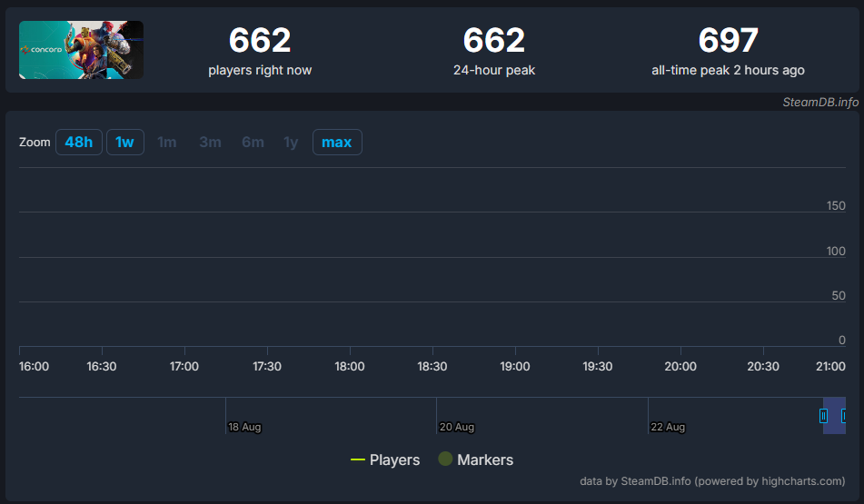Click the 0 y-axis value

coord(842,341)
